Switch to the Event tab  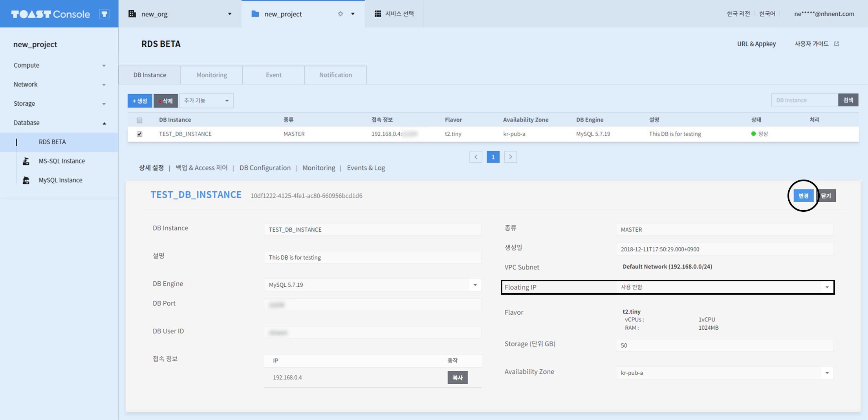click(x=274, y=75)
